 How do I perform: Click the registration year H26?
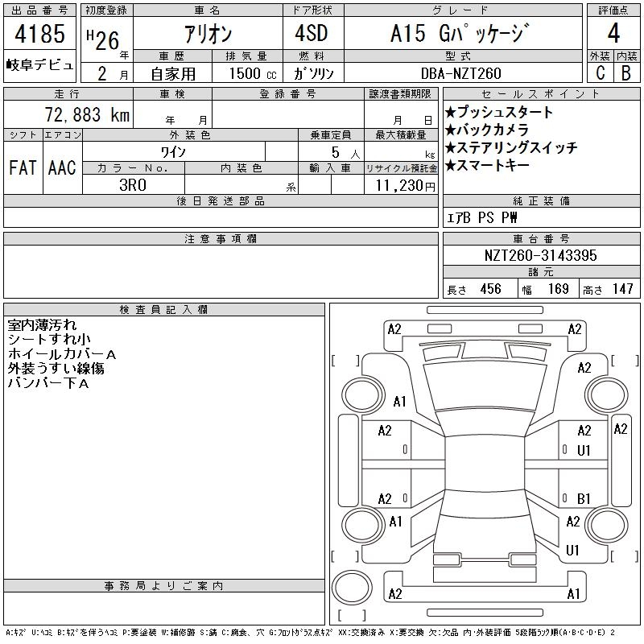coord(103,39)
